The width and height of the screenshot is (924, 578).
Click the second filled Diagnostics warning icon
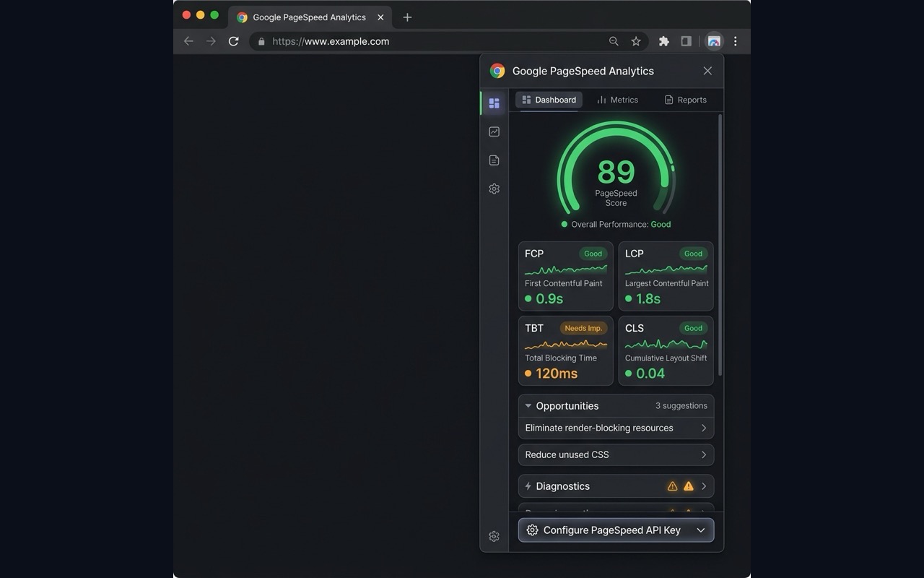click(688, 486)
